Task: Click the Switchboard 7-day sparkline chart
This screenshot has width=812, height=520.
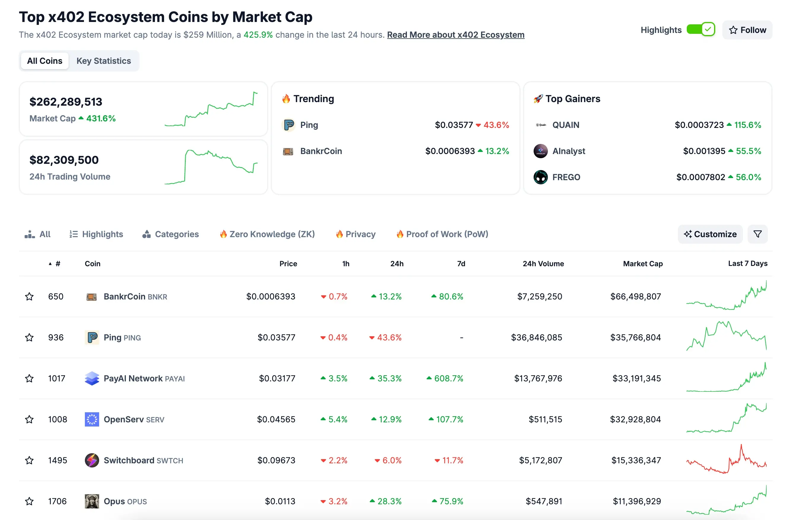Action: point(726,460)
